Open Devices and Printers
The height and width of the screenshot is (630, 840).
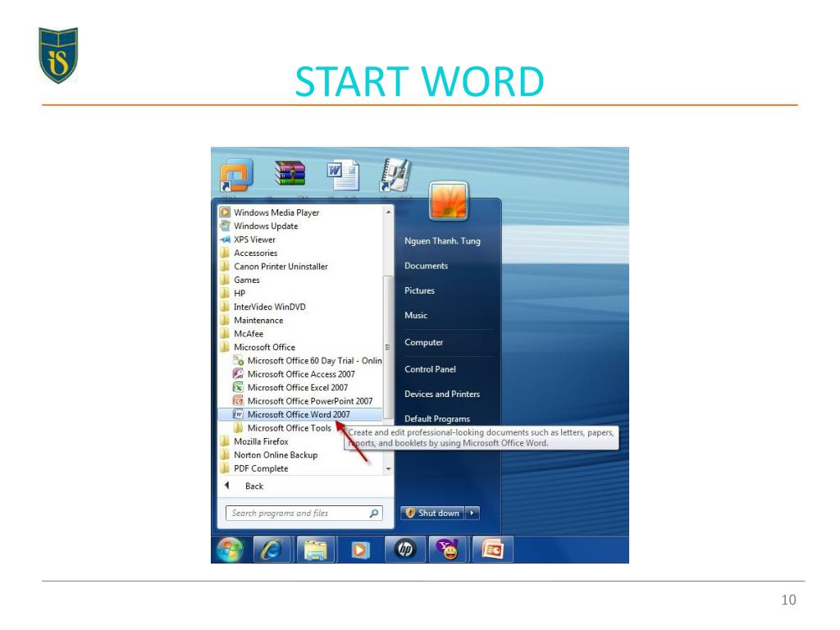point(442,394)
